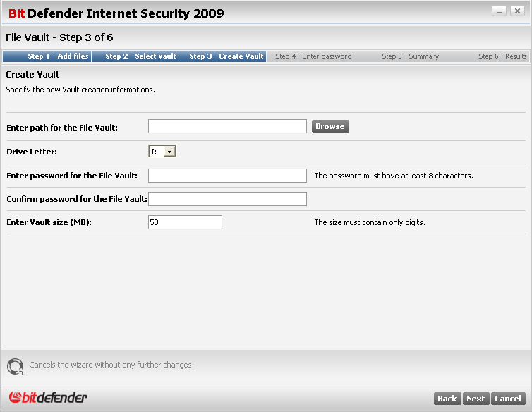This screenshot has height=412, width=532.
Task: Jump to Step 5 - Summary tab
Action: pos(410,56)
